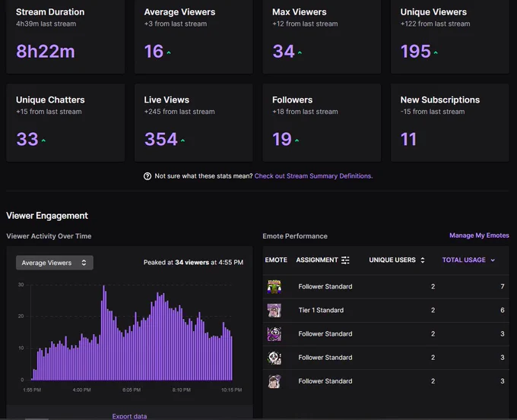Open Stream Summary Definitions link
517x420 pixels.
tap(313, 176)
